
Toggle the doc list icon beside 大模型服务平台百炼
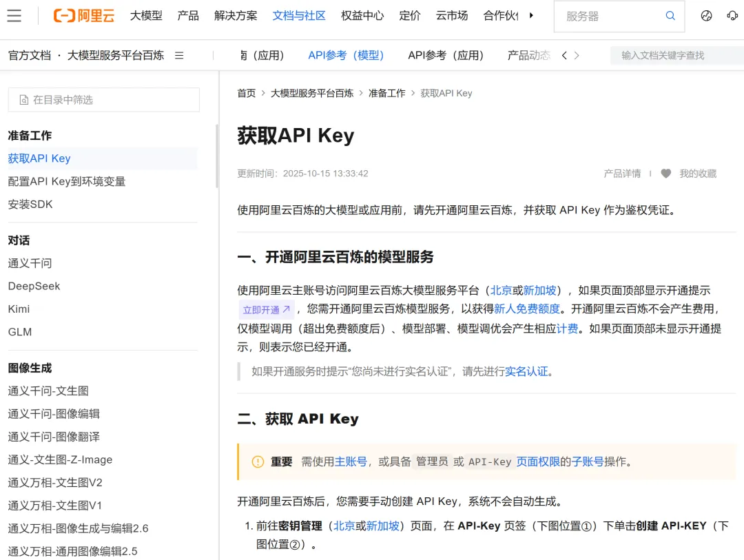coord(179,56)
